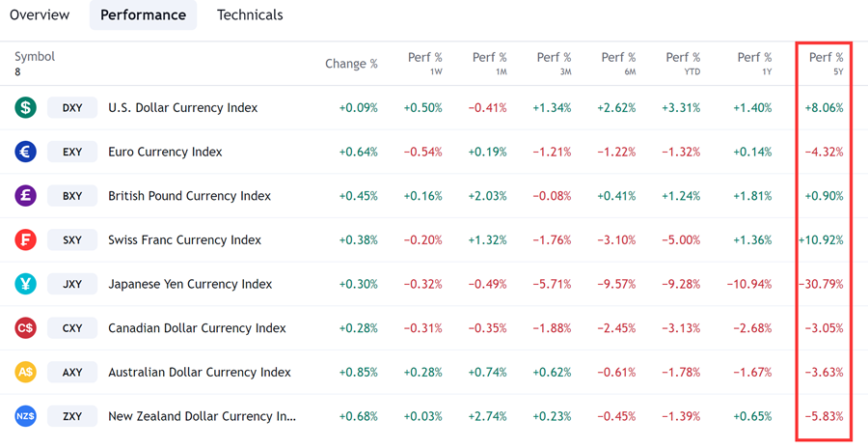Click the blue New Zealand Dollar icon
The image size is (868, 448).
click(26, 416)
